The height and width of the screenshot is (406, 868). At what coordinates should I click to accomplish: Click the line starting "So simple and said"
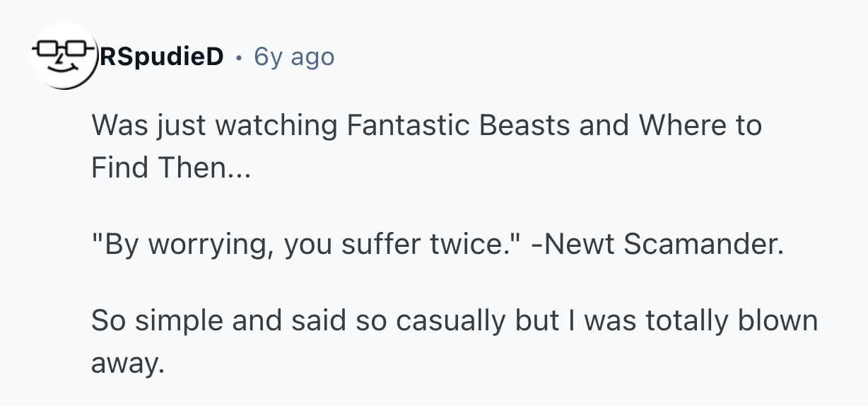[454, 320]
